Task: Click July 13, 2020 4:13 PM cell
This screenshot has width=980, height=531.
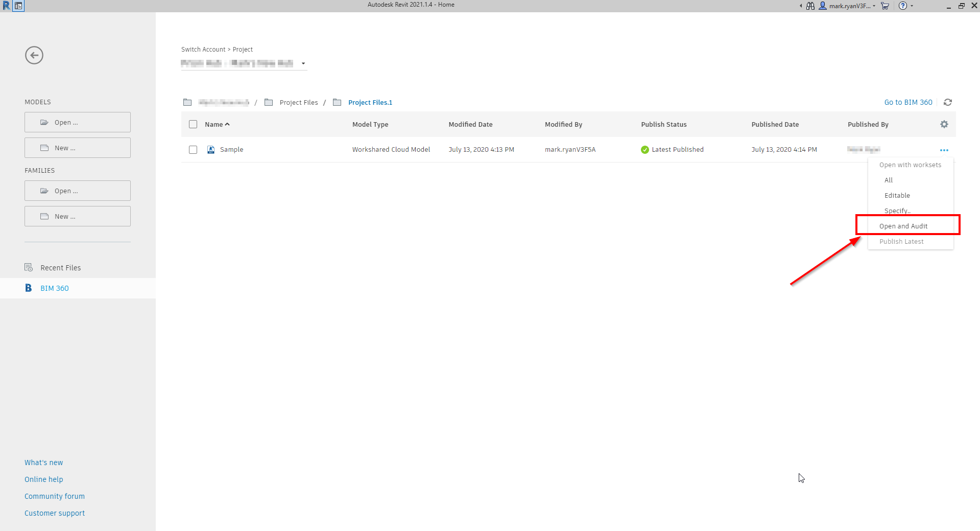Action: (x=481, y=149)
